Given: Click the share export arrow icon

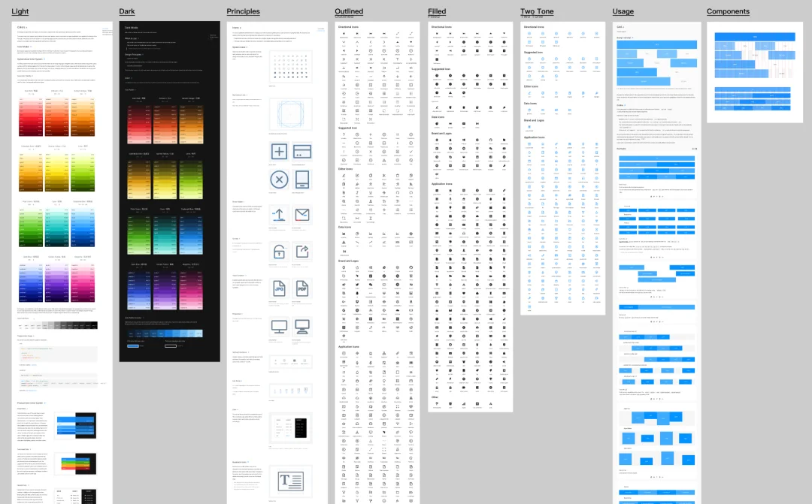Looking at the screenshot, I should click(x=302, y=251).
